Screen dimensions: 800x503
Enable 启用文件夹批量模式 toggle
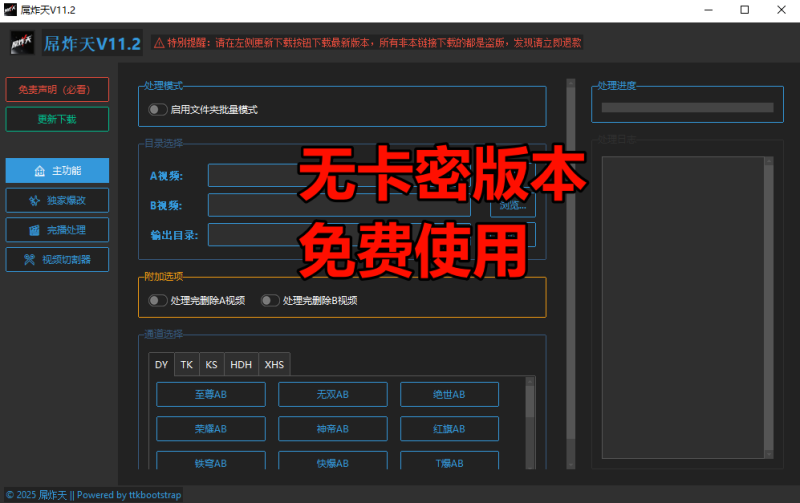coord(158,110)
